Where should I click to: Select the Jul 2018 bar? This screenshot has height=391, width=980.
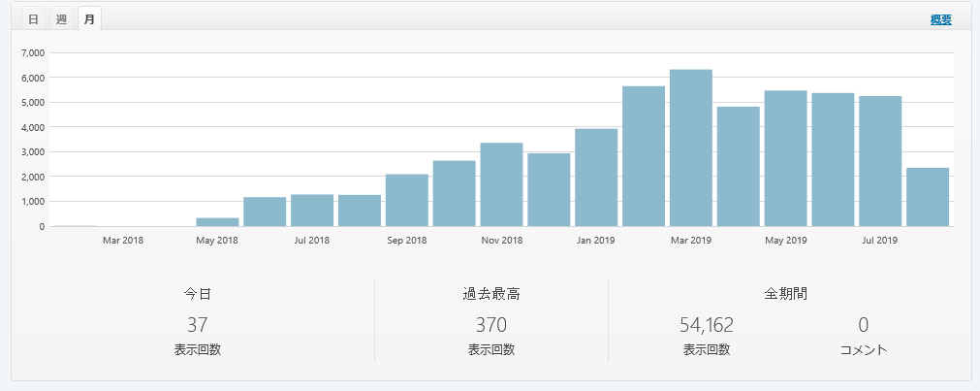[x=312, y=211]
